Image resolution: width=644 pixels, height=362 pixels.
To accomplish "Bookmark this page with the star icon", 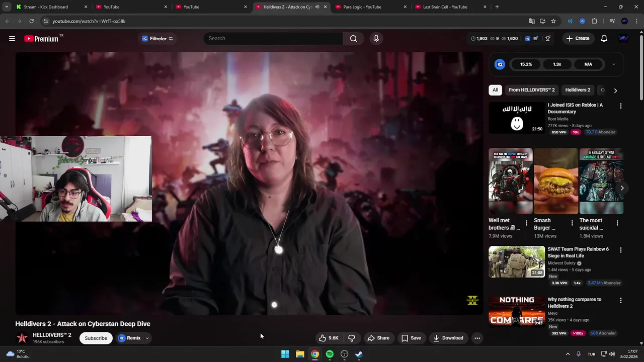I will [553, 21].
